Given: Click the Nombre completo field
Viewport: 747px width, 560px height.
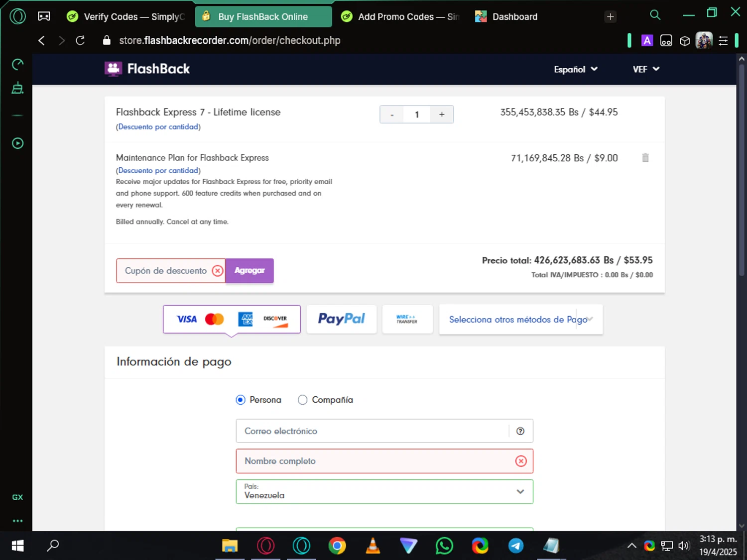Looking at the screenshot, I should pyautogui.click(x=384, y=461).
